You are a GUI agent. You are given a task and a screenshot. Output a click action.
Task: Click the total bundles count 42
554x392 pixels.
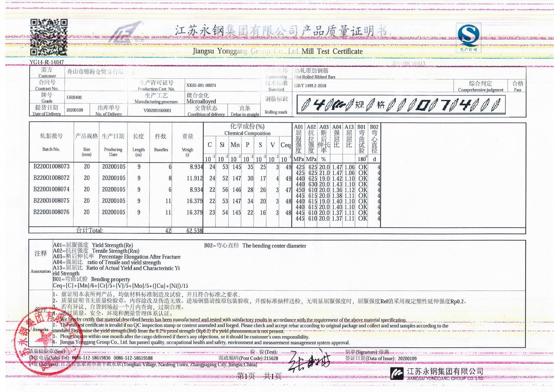168,231
